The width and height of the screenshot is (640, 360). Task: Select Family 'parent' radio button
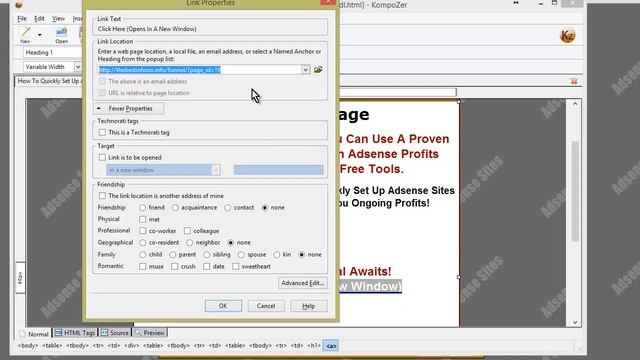tap(173, 255)
